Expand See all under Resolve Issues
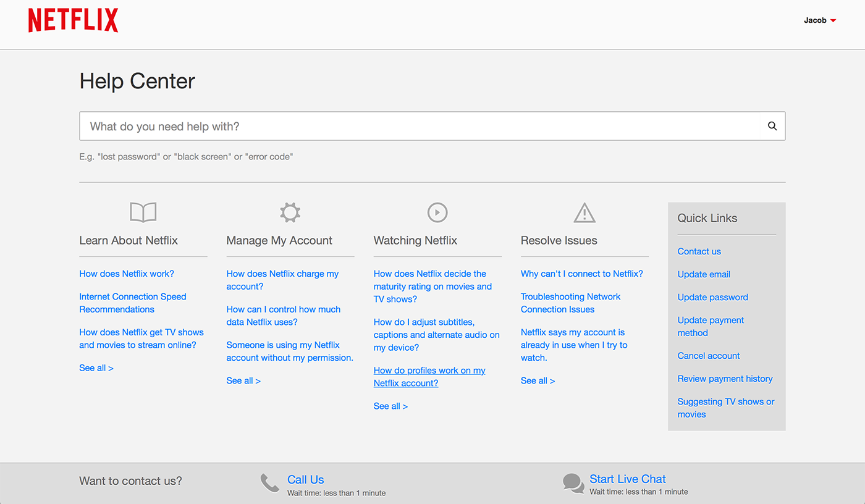 tap(537, 381)
